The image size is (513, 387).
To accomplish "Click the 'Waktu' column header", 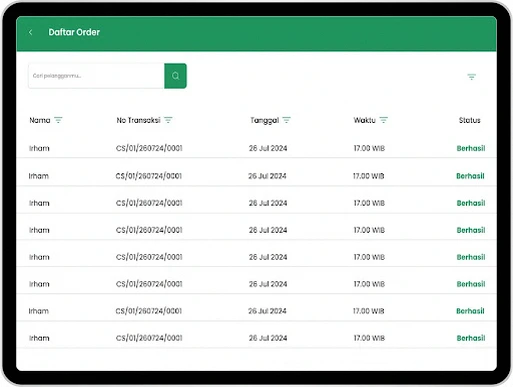I will [x=365, y=120].
